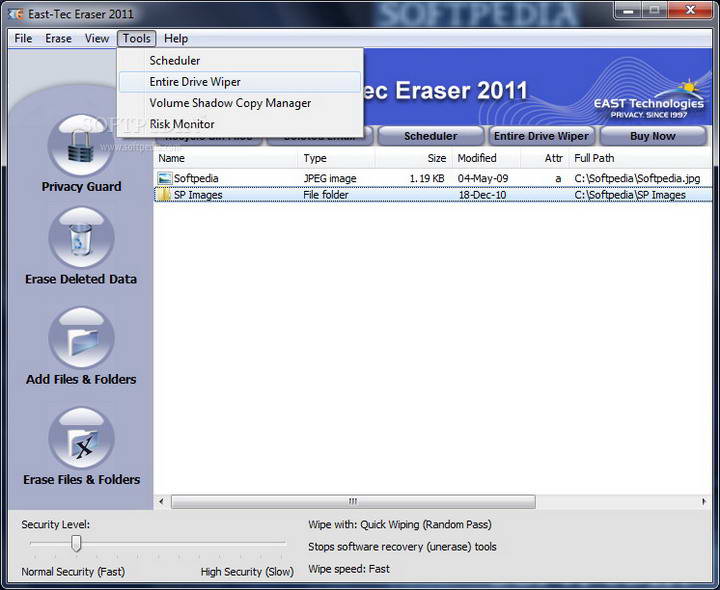Click the File folder type cell
Screen dimensions: 720x590
[326, 195]
